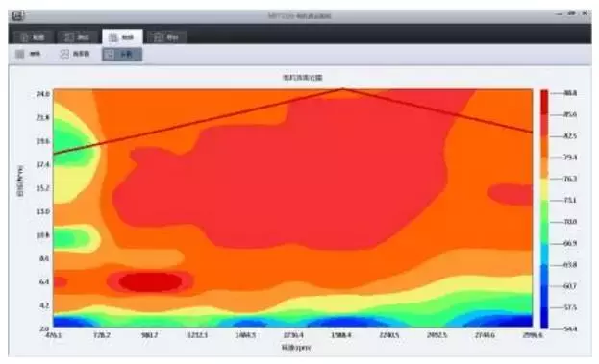Restore down the application window
The height and width of the screenshot is (364, 599).
[572, 13]
